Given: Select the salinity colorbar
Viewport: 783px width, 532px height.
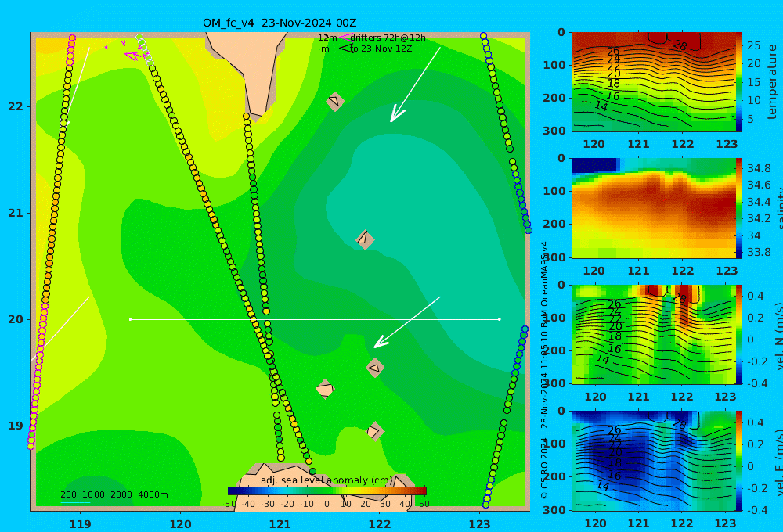Looking at the screenshot, I should pos(738,208).
